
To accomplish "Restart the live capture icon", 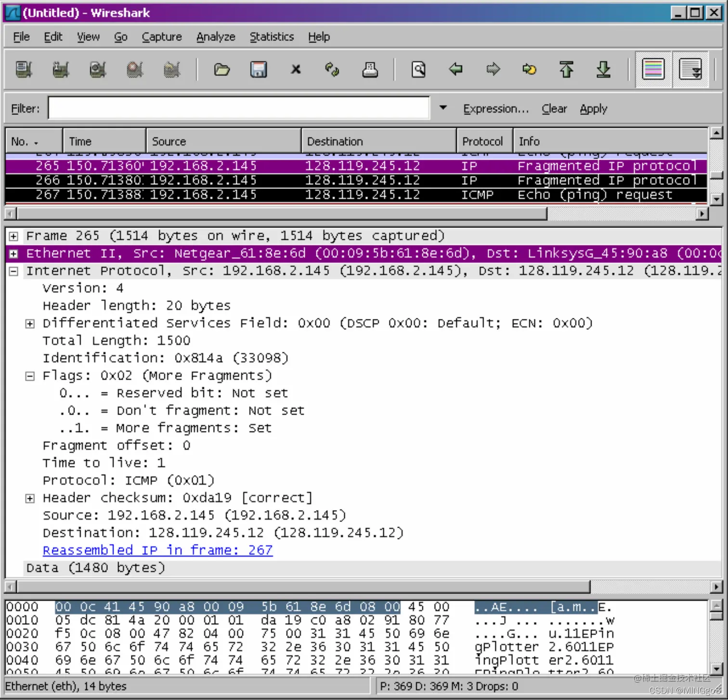I will (x=172, y=70).
